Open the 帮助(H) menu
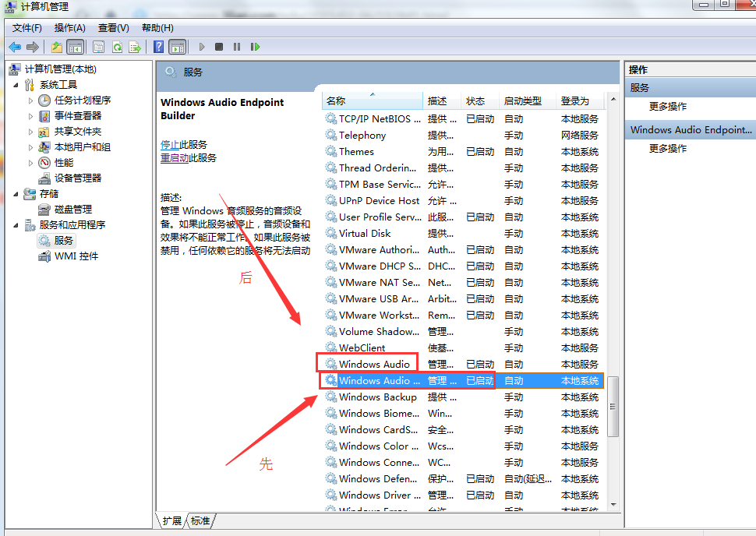The height and width of the screenshot is (536, 756). (157, 28)
